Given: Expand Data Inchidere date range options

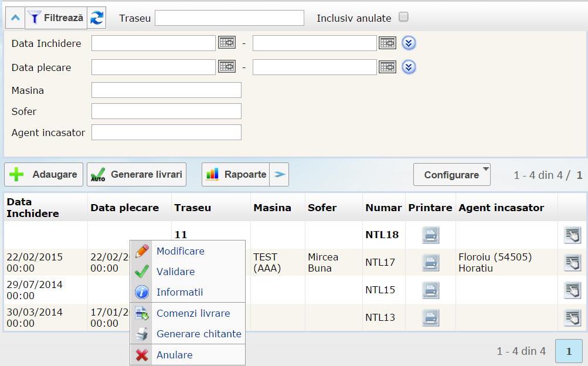Looking at the screenshot, I should 409,43.
